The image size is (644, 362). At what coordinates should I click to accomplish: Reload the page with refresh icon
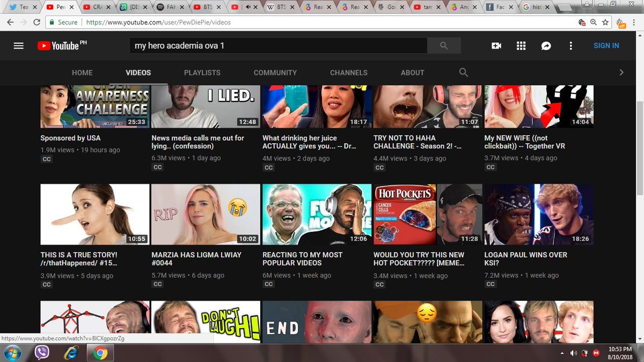[x=37, y=23]
